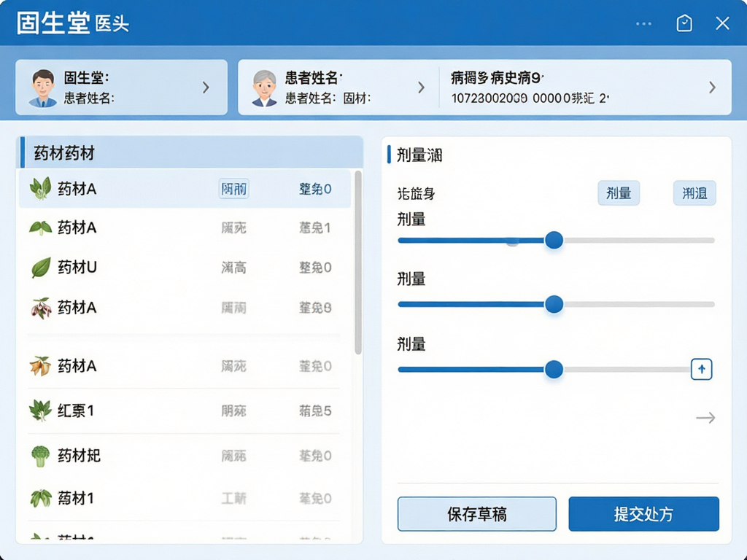Screen dimensions: 747x560
Task: Click the up-arrow box icon beside third slider
Action: pos(701,369)
